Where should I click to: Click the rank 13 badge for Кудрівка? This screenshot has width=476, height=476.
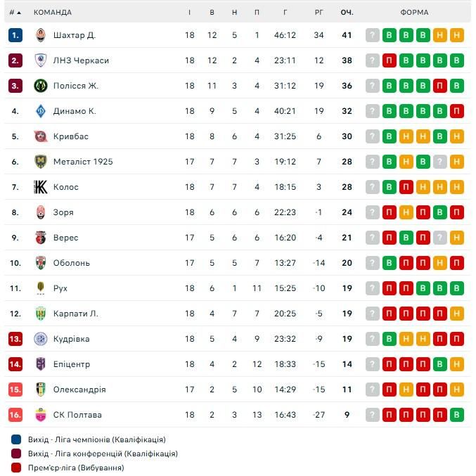[x=15, y=339]
